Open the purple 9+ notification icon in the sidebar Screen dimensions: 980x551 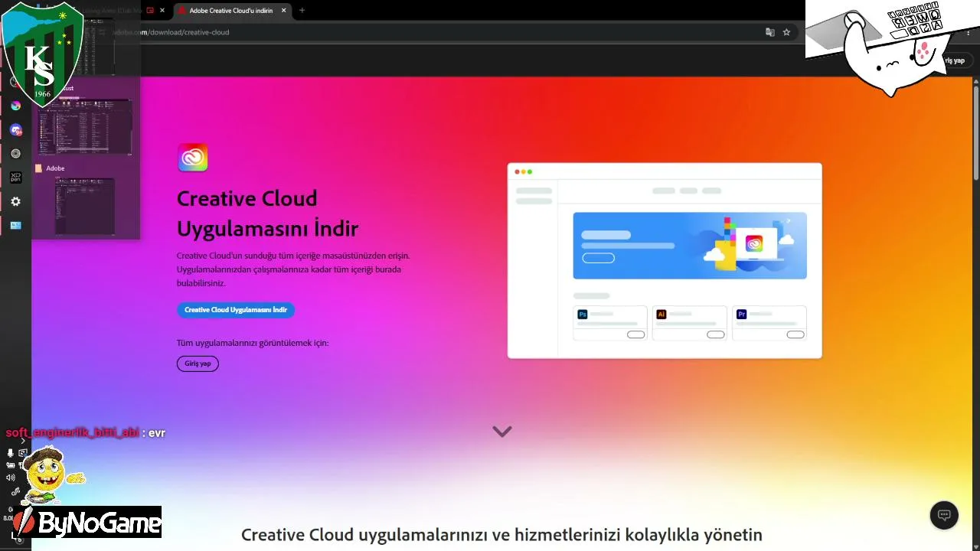pos(15,130)
